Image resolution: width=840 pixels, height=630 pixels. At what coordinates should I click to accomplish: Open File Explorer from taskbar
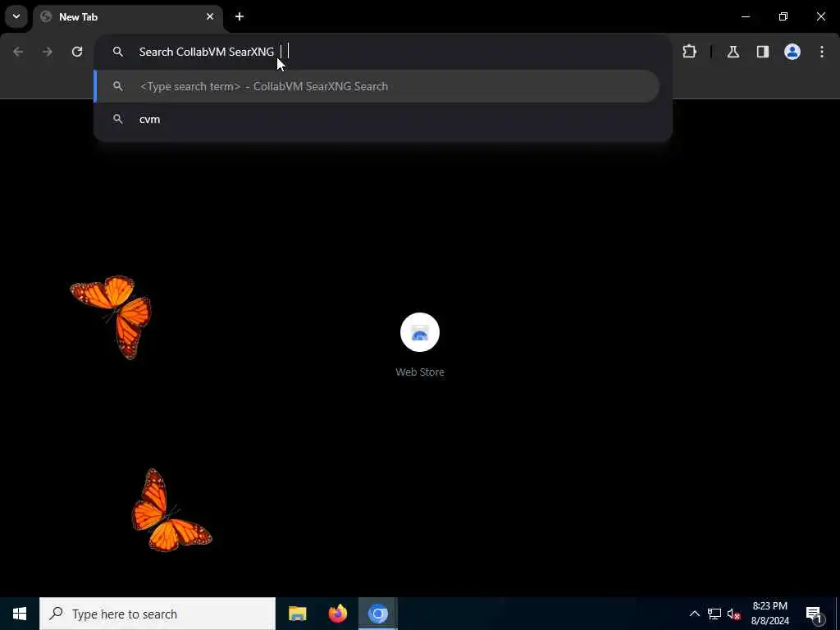297,614
